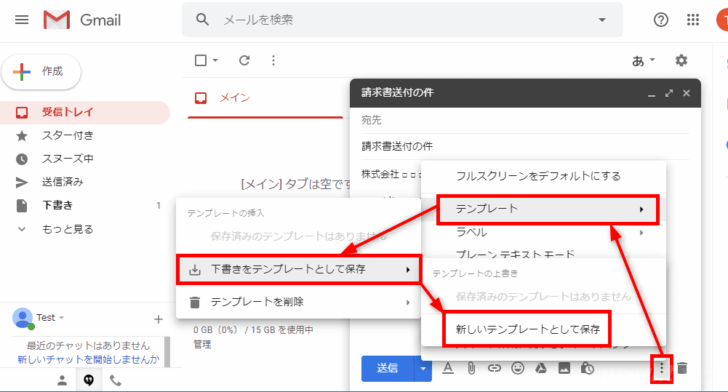This screenshot has height=392, width=728.
Task: Open the input tools あ selector
Action: (x=643, y=60)
